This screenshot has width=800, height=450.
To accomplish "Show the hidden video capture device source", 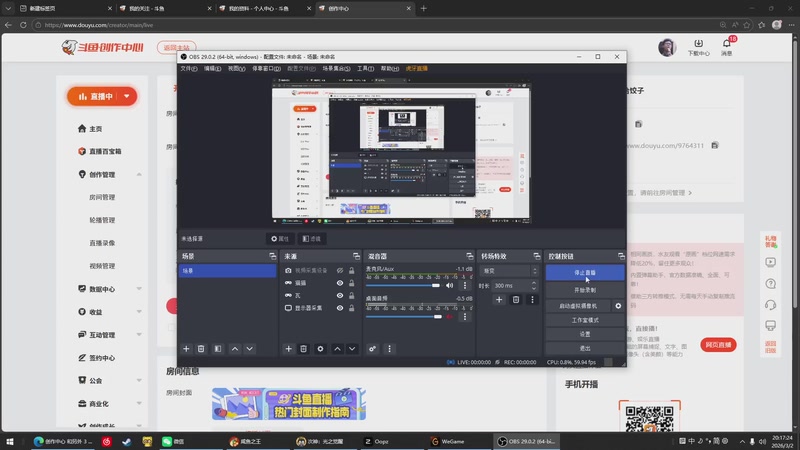I will (x=340, y=270).
